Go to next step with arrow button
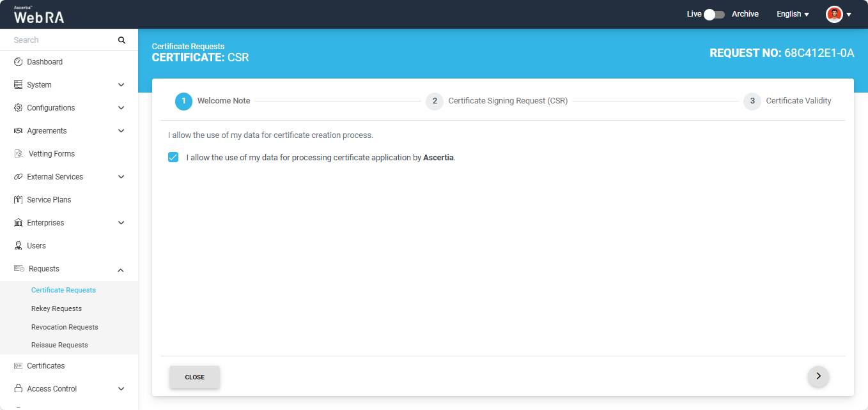This screenshot has height=410, width=868. [x=818, y=376]
